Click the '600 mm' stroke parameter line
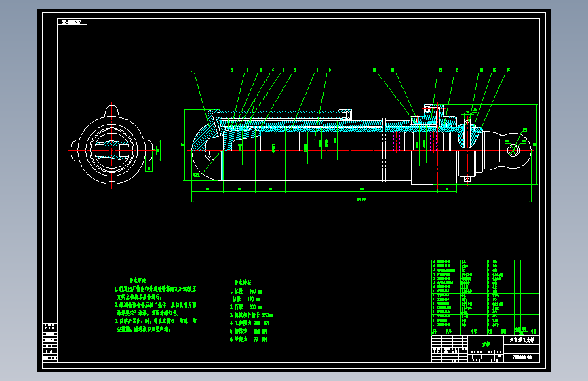This screenshot has width=588, height=381. coord(246,307)
